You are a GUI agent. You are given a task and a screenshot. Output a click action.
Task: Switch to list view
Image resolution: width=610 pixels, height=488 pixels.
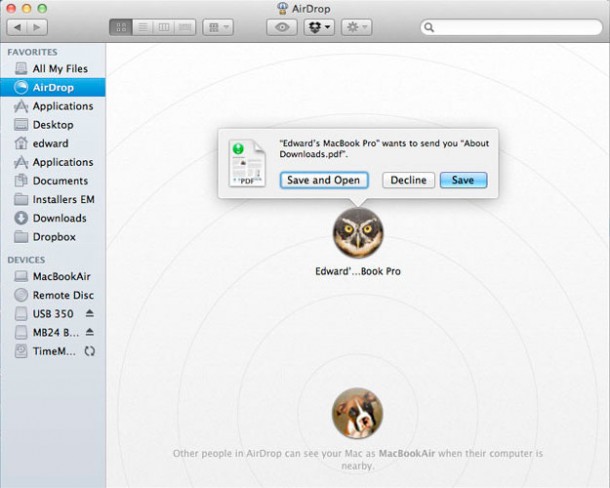click(142, 27)
